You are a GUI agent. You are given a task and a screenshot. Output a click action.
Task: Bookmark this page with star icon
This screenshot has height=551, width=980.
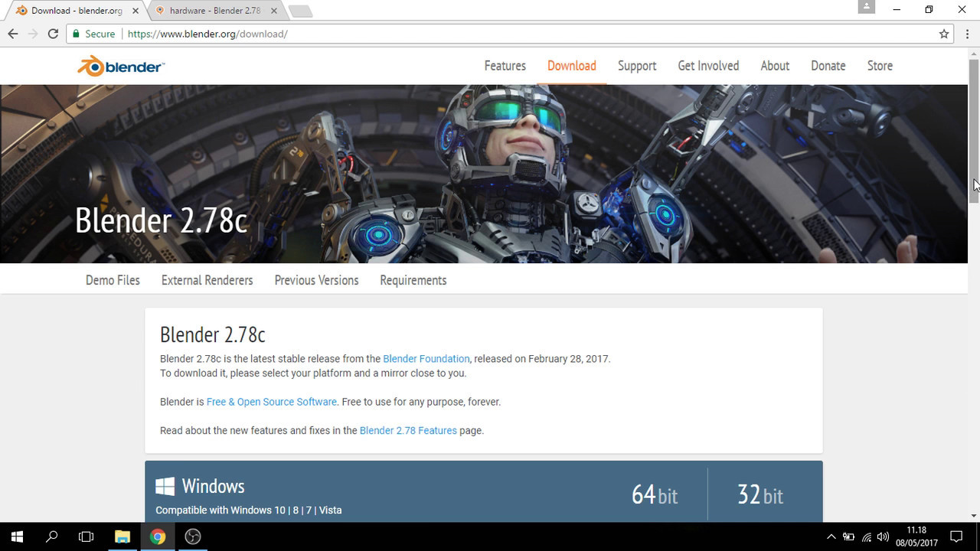pyautogui.click(x=944, y=34)
